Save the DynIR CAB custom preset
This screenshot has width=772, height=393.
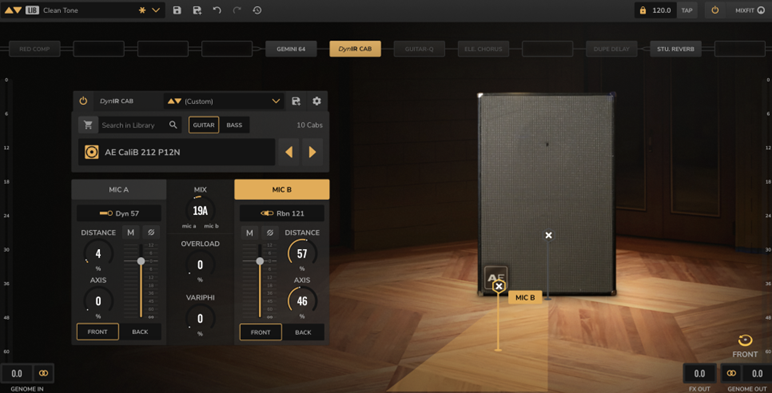[x=296, y=101]
